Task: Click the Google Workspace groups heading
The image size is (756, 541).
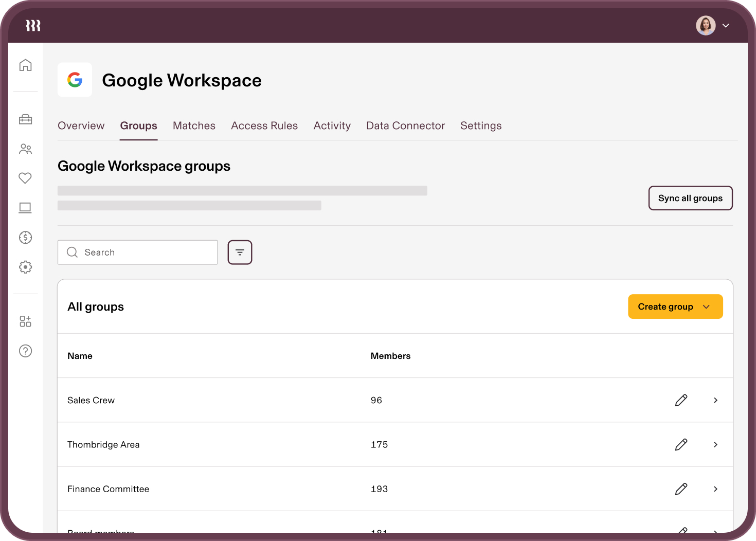Action: point(144,166)
